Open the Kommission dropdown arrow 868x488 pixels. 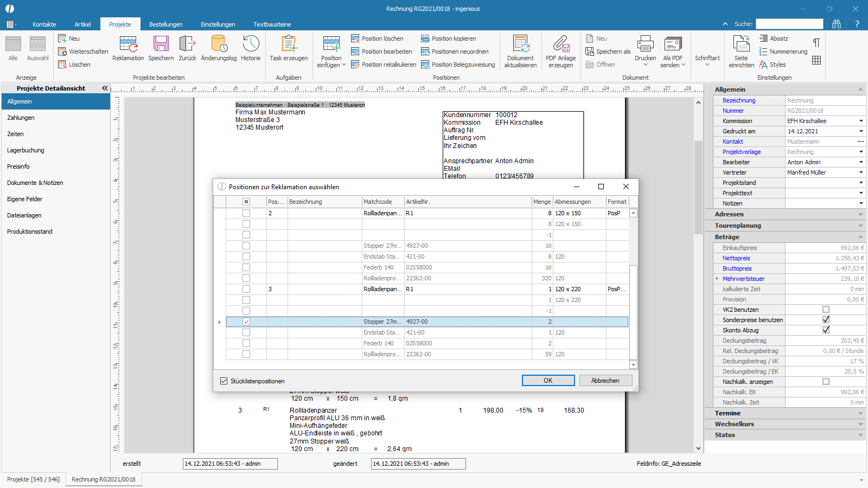(x=860, y=121)
